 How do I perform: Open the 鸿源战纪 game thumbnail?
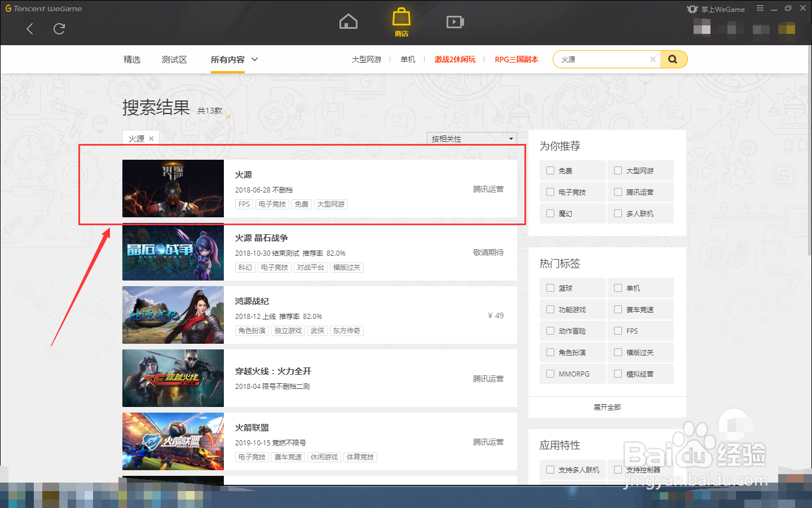173,315
